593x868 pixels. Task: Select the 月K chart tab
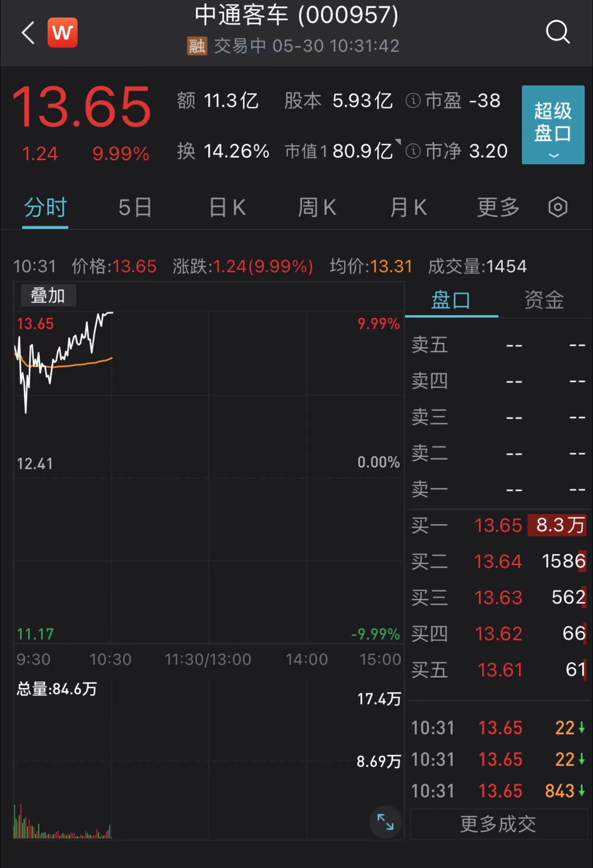(x=408, y=207)
